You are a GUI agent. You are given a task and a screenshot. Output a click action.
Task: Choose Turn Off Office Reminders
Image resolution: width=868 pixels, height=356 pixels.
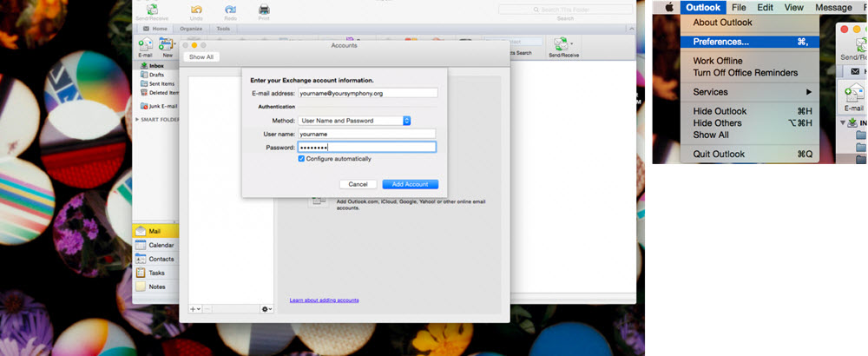[750, 73]
